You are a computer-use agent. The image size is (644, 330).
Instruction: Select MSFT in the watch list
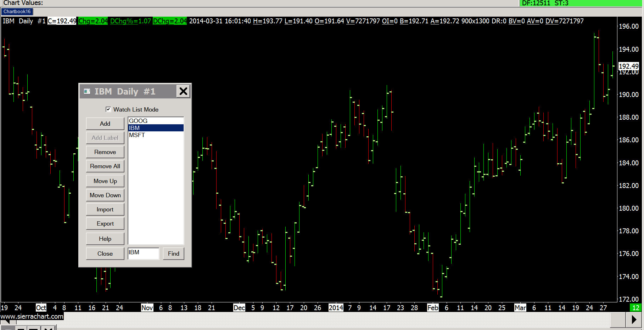point(156,135)
